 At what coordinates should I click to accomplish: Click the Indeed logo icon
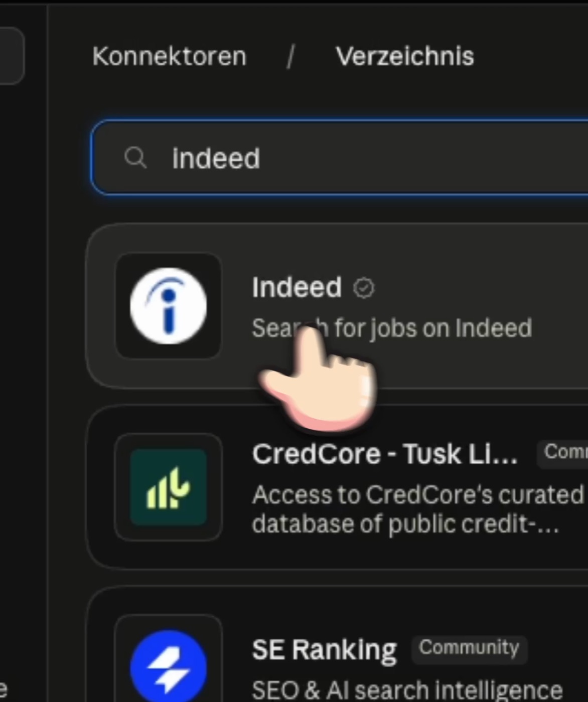(x=168, y=306)
